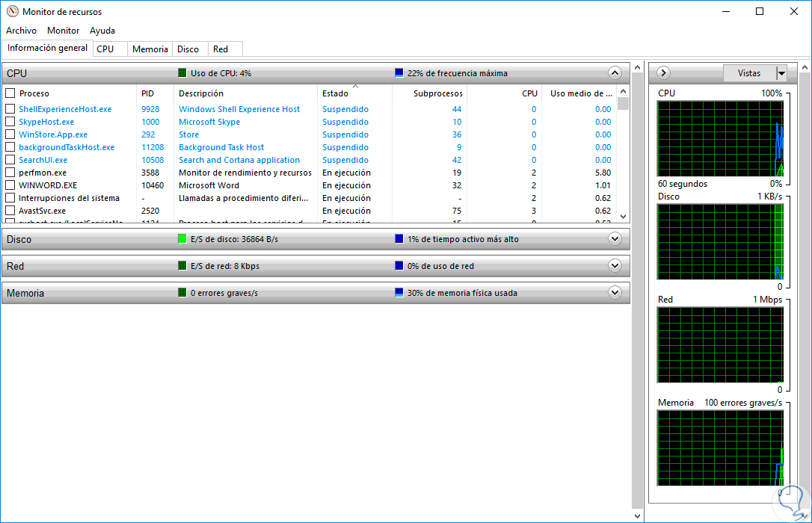Click the green Uso de CPU indicator
812x523 pixels.
click(182, 73)
